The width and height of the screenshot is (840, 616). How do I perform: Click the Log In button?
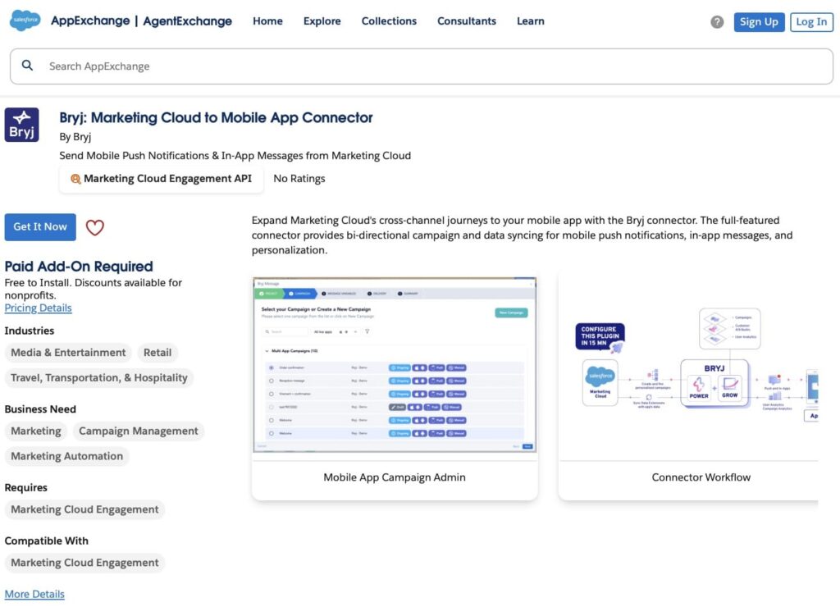[811, 22]
